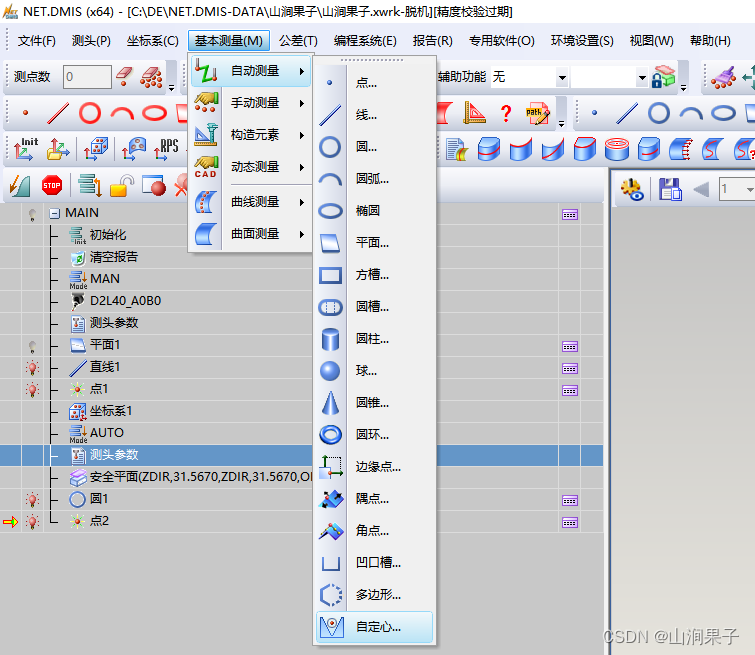Click the path edit icon
Image resolution: width=755 pixels, height=655 pixels.
[x=538, y=114]
